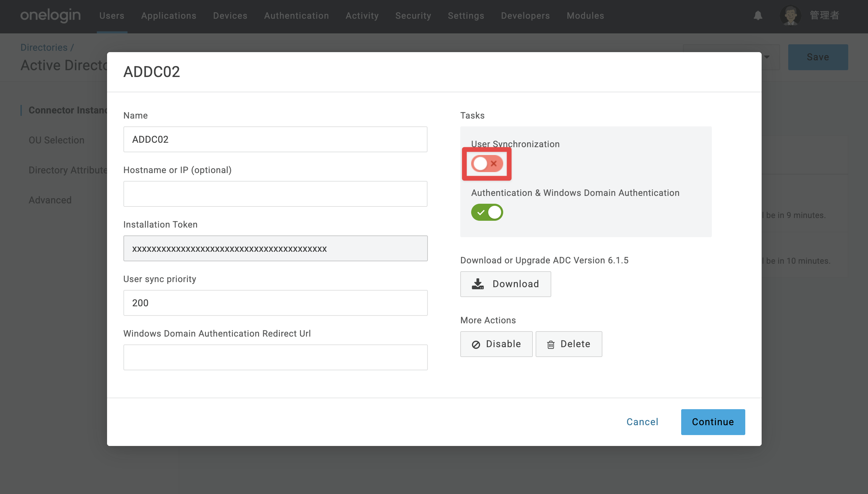
Task: Click the Continue button
Action: click(713, 422)
